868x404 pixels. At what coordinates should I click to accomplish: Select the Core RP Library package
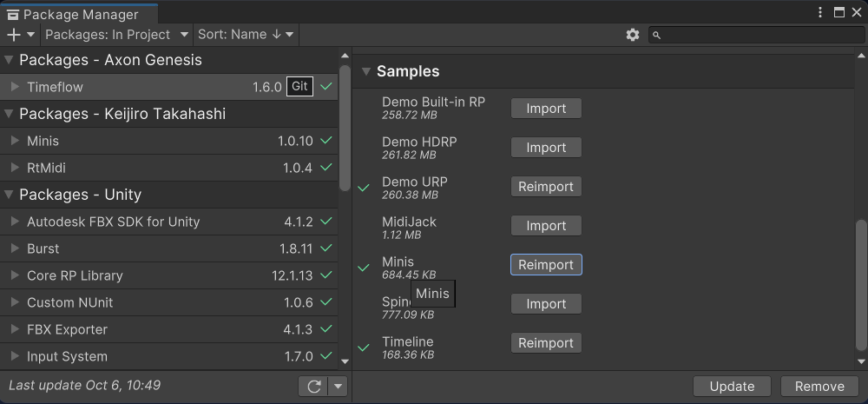[169, 275]
